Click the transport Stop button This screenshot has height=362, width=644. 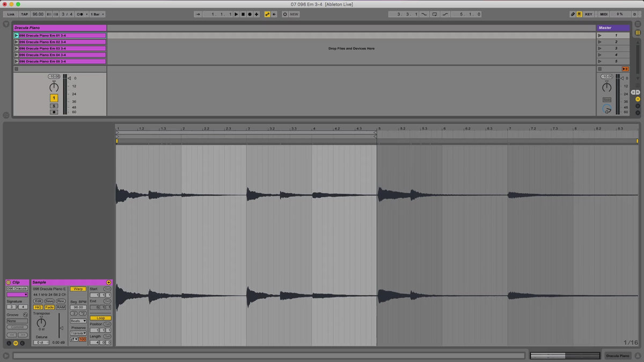tap(243, 14)
